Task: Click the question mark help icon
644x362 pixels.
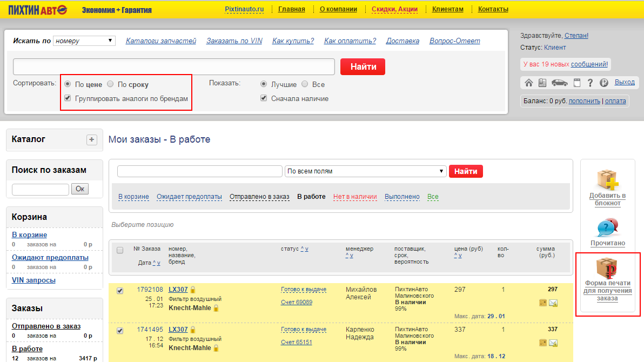Action: click(x=590, y=83)
